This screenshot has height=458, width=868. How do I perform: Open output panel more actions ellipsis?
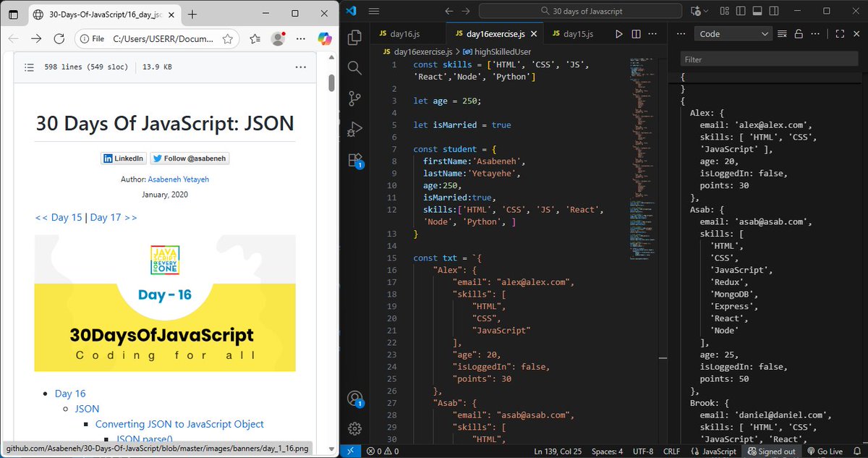pyautogui.click(x=816, y=34)
